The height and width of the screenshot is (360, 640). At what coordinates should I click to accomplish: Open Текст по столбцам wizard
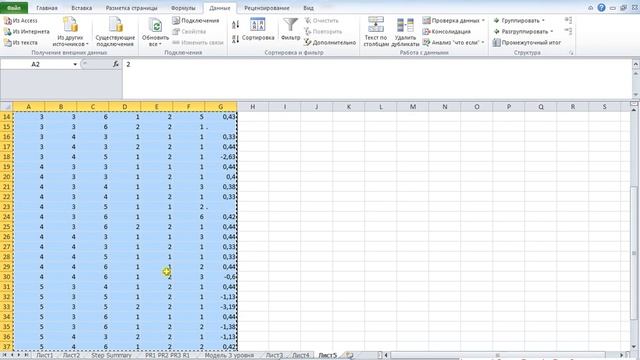click(376, 32)
